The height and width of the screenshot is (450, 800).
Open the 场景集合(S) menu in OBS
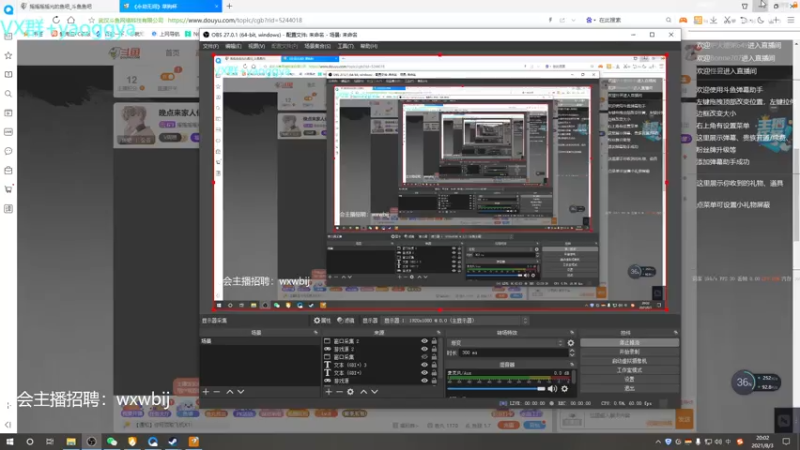coord(317,46)
